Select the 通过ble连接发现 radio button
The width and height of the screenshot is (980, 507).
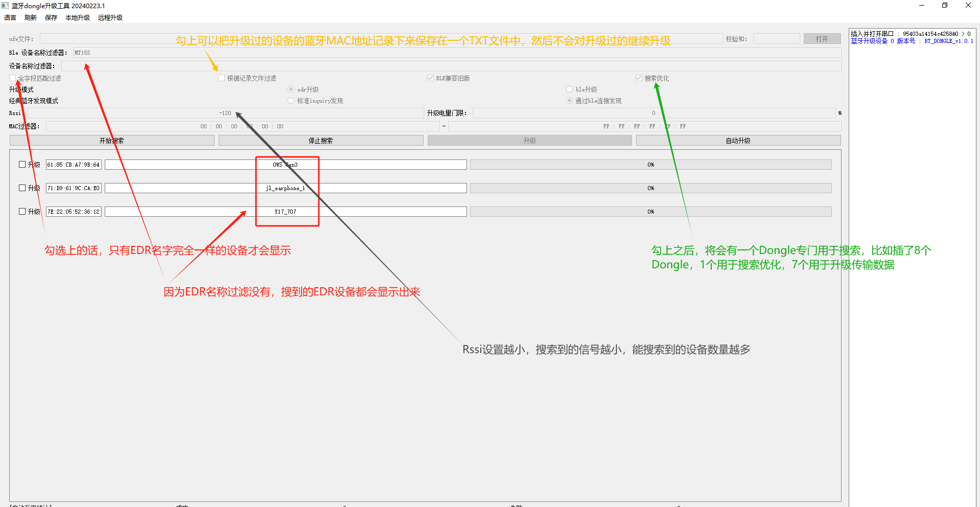tap(570, 101)
